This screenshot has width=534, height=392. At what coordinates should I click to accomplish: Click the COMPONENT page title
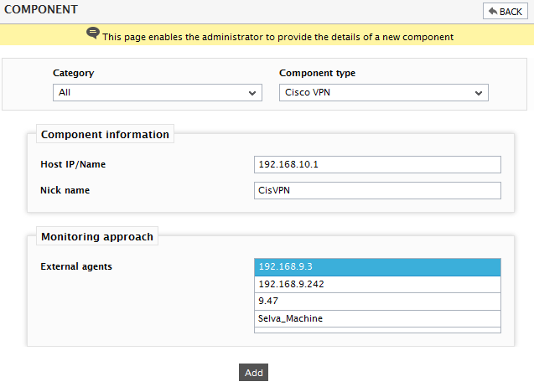[x=41, y=9]
